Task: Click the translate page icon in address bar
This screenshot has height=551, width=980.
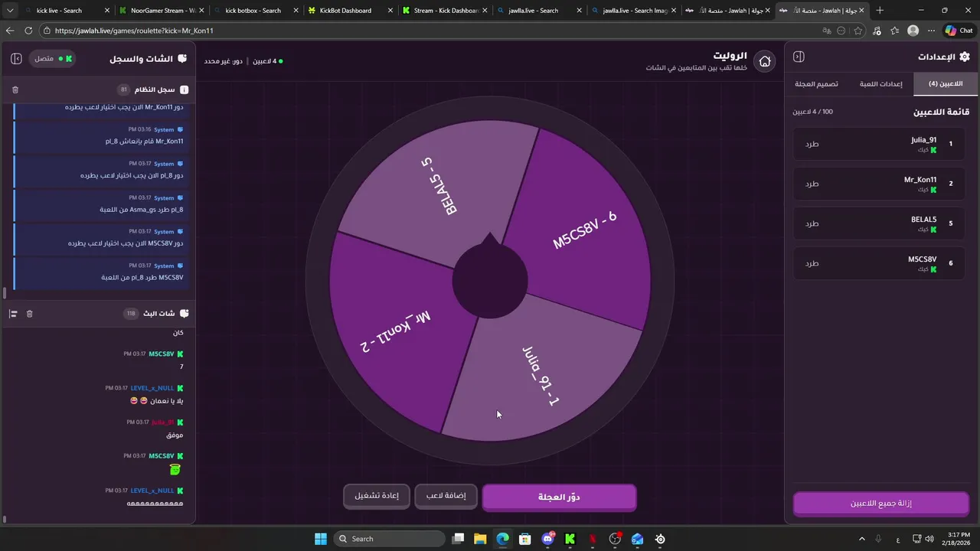Action: tap(826, 31)
